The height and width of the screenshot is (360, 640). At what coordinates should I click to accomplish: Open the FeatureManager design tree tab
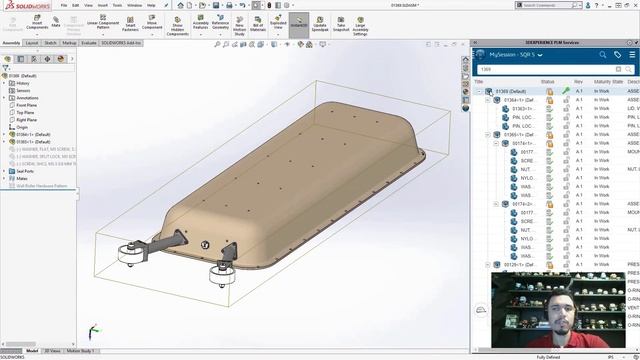pos(7,59)
